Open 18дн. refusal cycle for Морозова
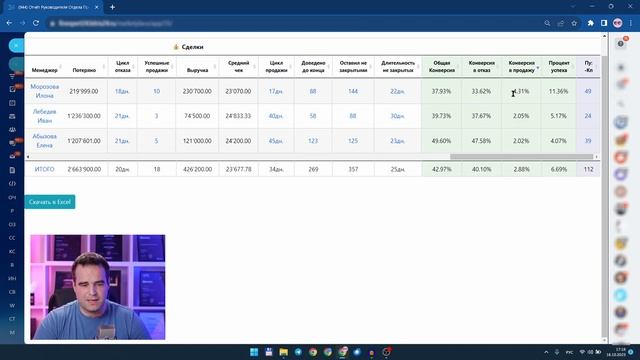 [122, 91]
